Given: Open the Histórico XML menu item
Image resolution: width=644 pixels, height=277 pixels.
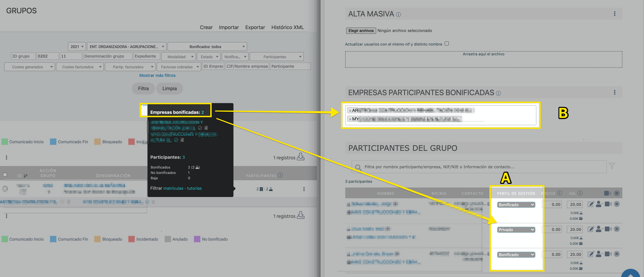Looking at the screenshot, I should 287,27.
